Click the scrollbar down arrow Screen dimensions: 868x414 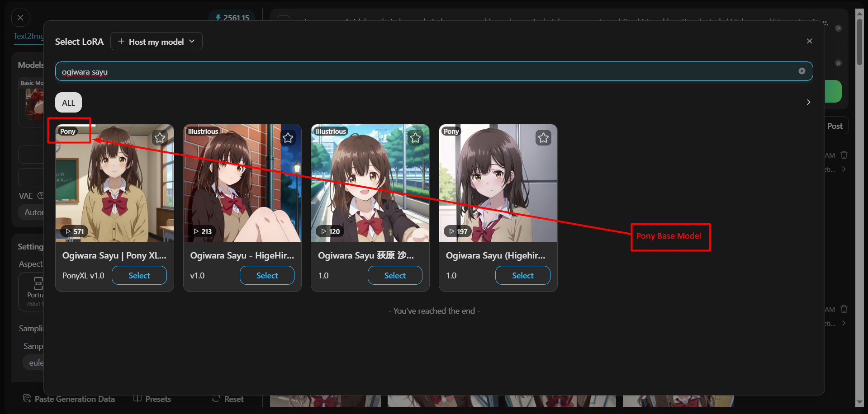[859, 403]
